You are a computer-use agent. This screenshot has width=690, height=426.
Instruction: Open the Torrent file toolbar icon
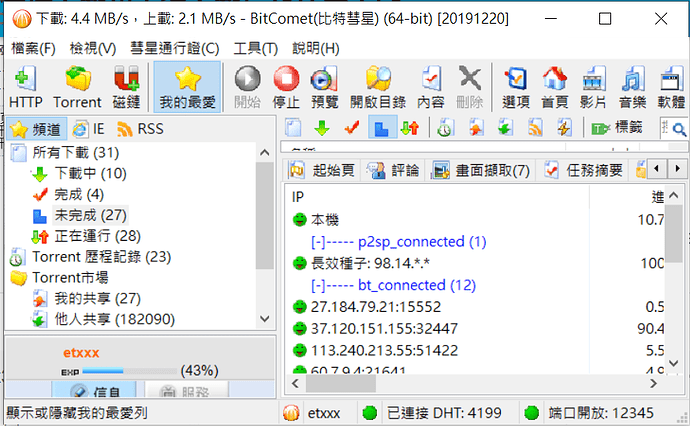(77, 87)
